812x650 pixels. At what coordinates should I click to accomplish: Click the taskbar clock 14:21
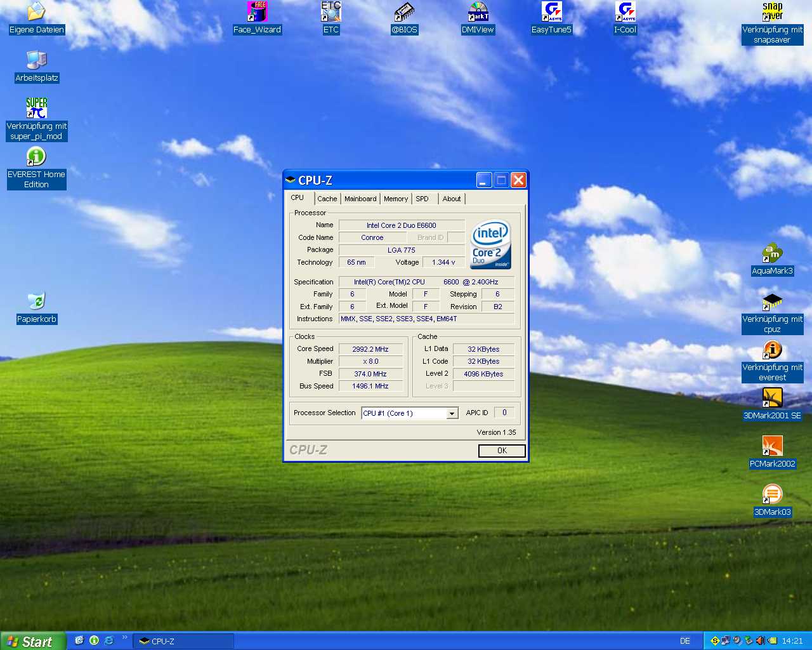792,641
